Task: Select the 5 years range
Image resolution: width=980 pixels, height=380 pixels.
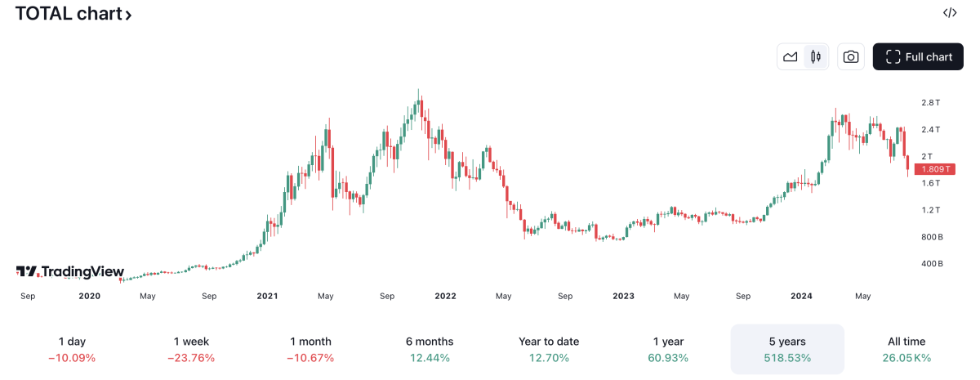Action: pos(787,349)
